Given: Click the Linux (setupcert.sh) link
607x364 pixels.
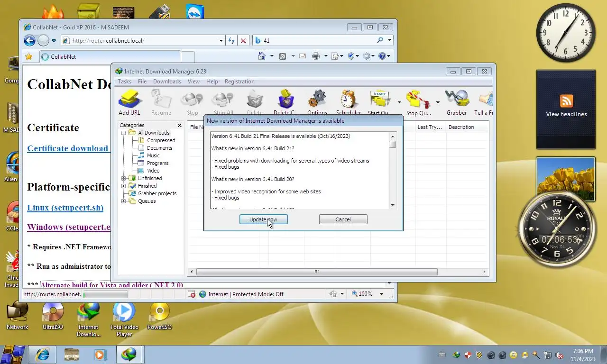Looking at the screenshot, I should click(x=65, y=208).
